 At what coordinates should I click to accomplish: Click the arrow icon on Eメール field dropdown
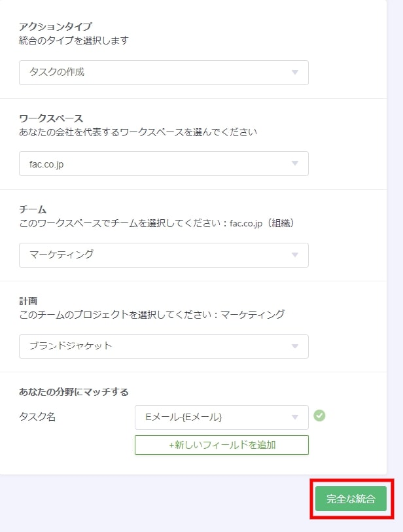[295, 417]
